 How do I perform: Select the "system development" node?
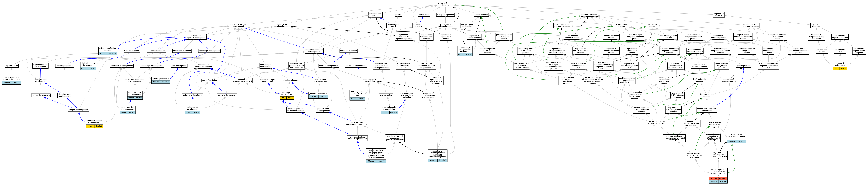[x=156, y=51]
